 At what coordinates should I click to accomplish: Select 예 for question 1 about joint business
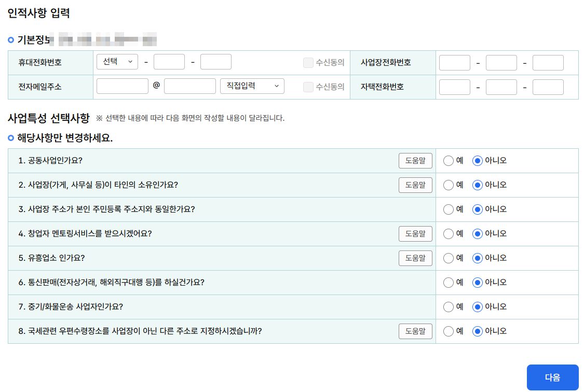coord(448,161)
